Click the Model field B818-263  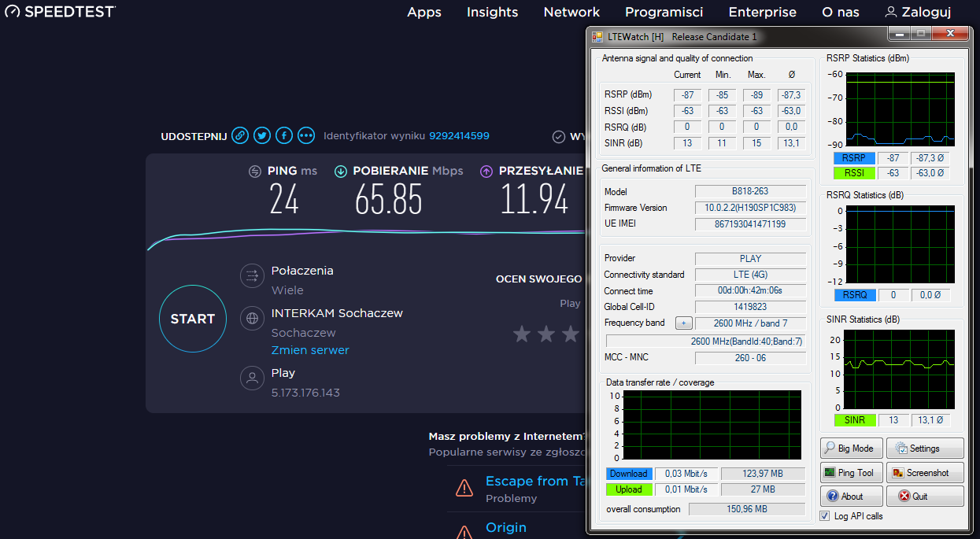coord(750,191)
